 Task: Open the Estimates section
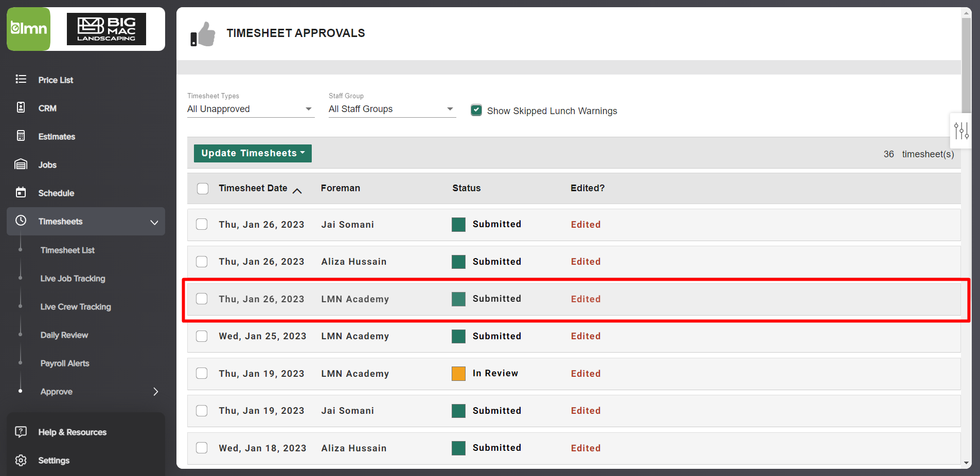pyautogui.click(x=57, y=136)
